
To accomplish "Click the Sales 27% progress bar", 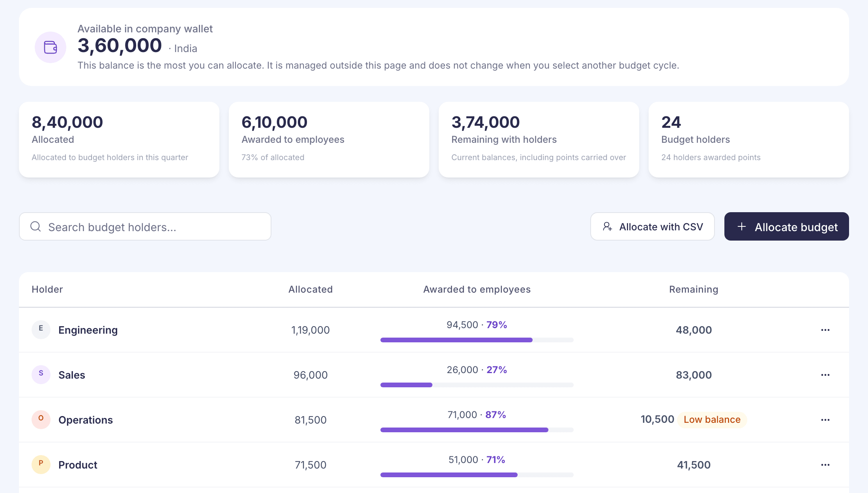I will pyautogui.click(x=477, y=385).
